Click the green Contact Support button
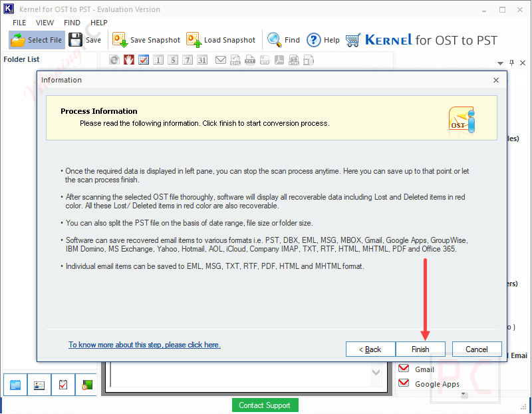 [x=265, y=405]
